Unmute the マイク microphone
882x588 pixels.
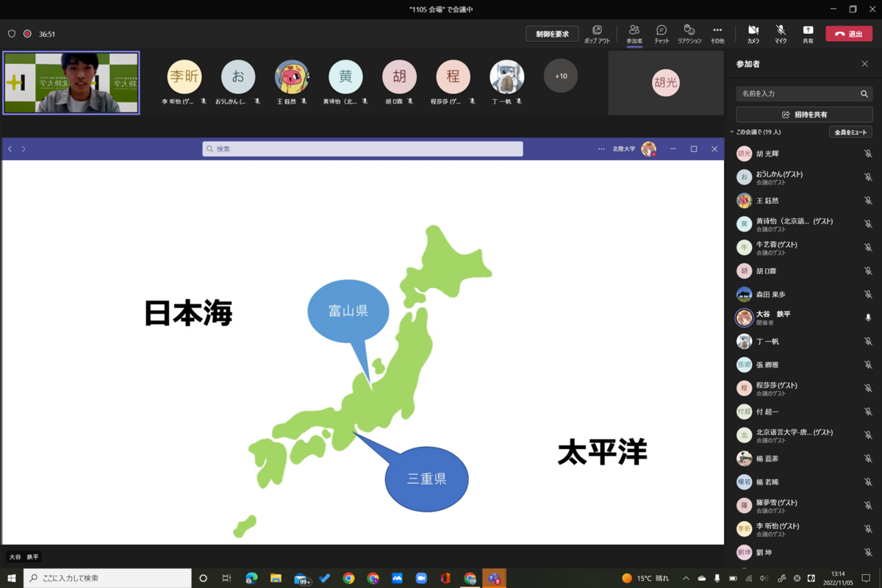pyautogui.click(x=781, y=33)
